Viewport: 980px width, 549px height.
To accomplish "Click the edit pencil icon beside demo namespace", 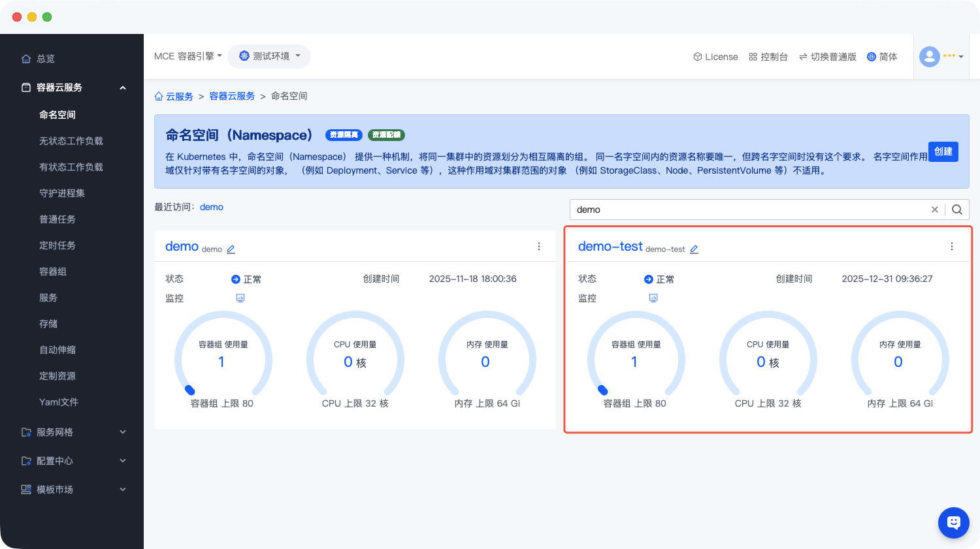I will (x=231, y=249).
